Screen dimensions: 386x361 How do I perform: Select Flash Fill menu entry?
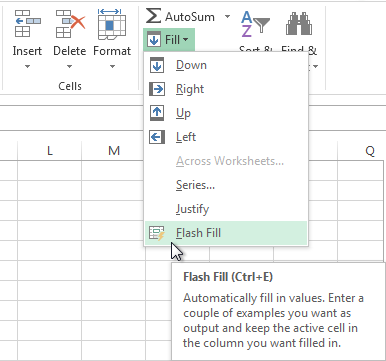pyautogui.click(x=226, y=233)
